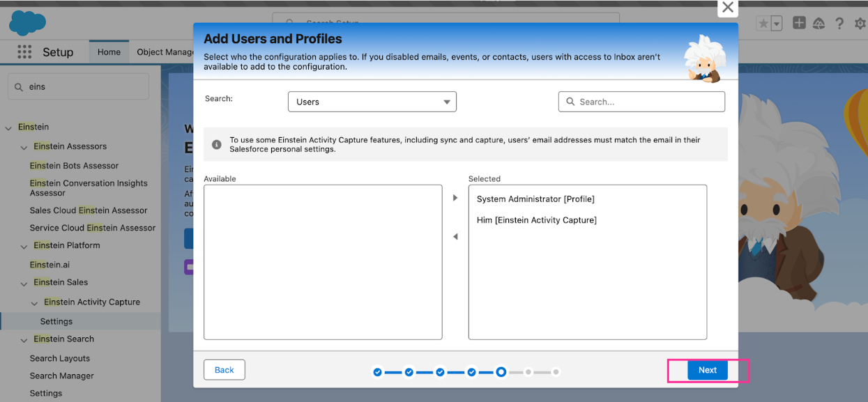The width and height of the screenshot is (868, 402).
Task: Open the Trailhead guidance icon
Action: pyautogui.click(x=819, y=23)
